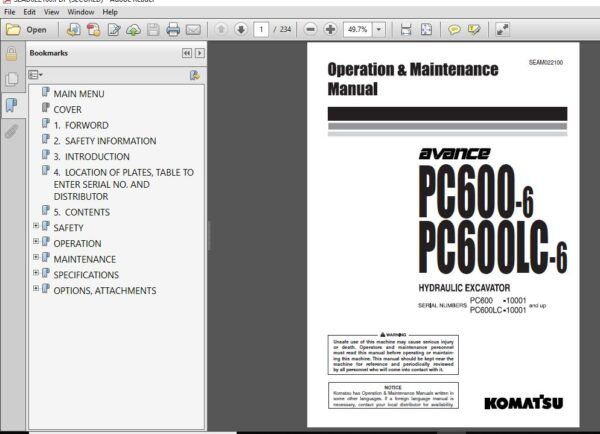600x434 pixels.
Task: Toggle the Bookmarks panel icon
Action: tap(12, 104)
